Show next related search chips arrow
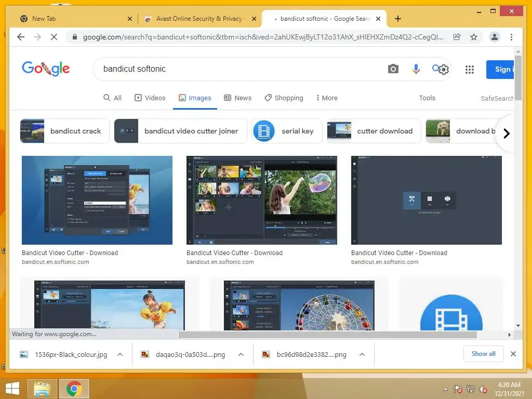Screen dimensions: 532x399 (506, 134)
